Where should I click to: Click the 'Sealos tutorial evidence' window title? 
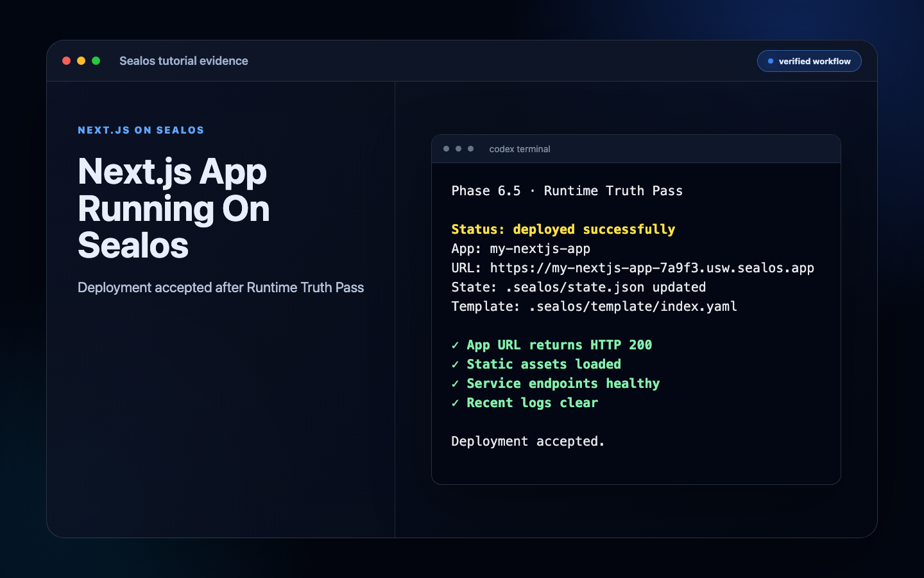coord(184,61)
